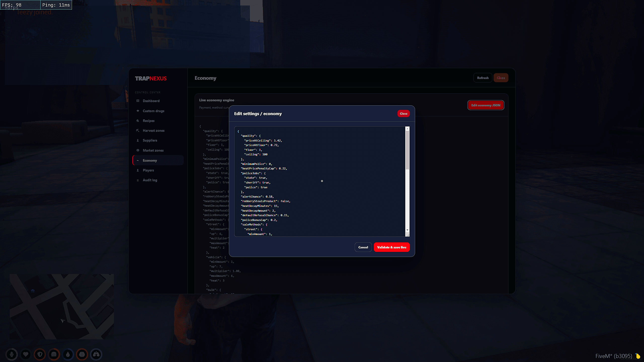Click the scrollbar down arrow in editor

click(x=407, y=230)
